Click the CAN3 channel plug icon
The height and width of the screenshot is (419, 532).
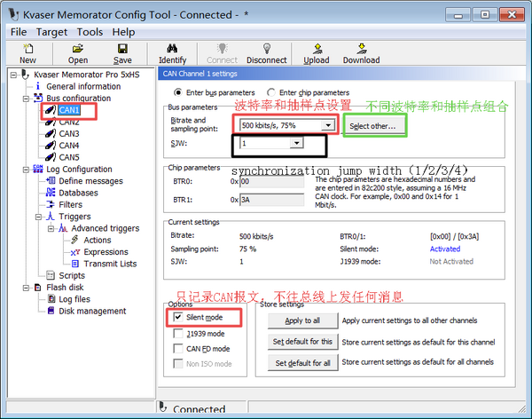point(51,133)
